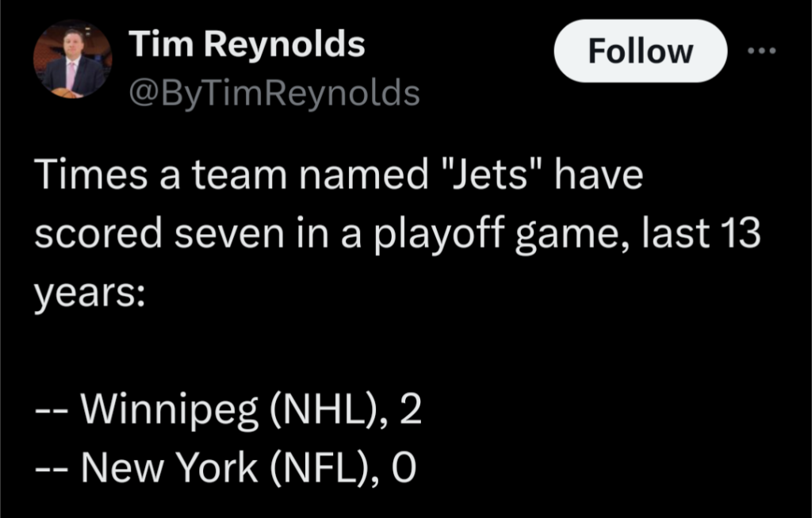
Task: Open the three-dot more options menu
Action: pos(764,51)
